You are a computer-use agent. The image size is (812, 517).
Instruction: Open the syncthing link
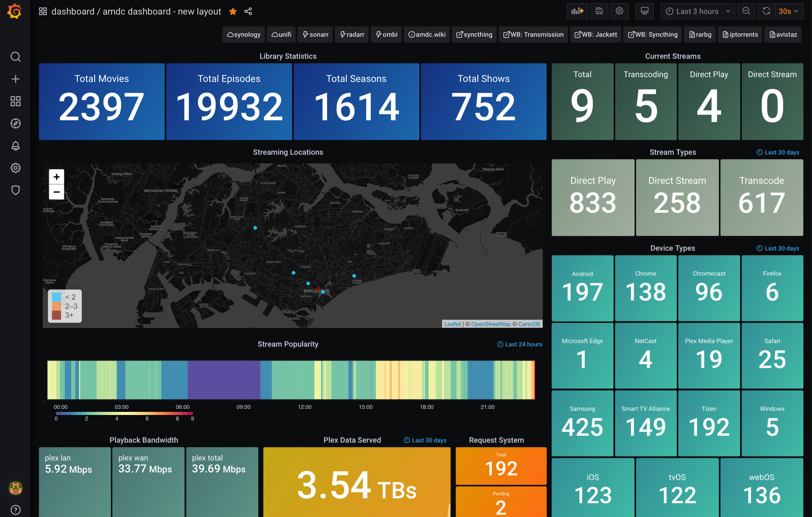(x=474, y=34)
